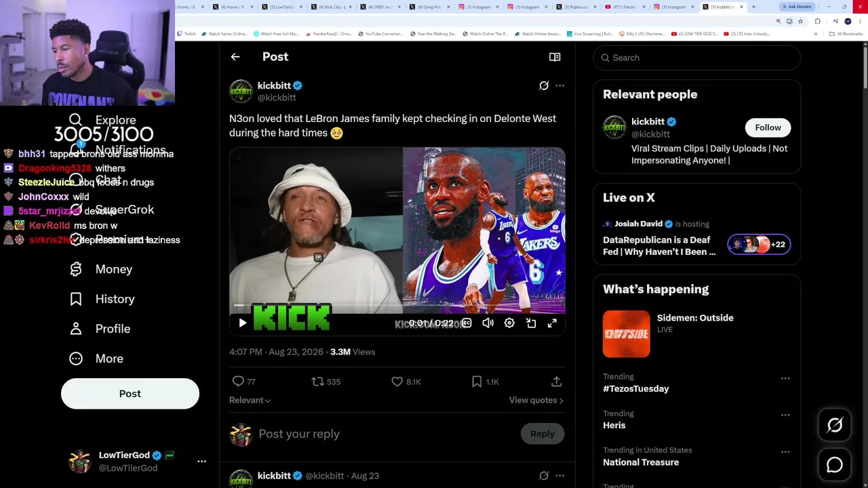The height and width of the screenshot is (488, 868).
Task: Open kickbitt's profile avatar on the main post
Action: [241, 91]
